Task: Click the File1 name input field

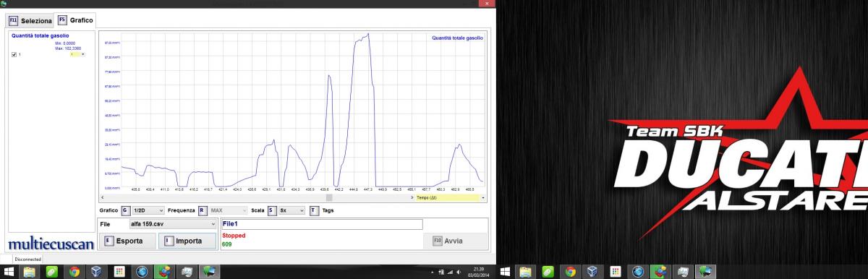Action: [x=322, y=224]
